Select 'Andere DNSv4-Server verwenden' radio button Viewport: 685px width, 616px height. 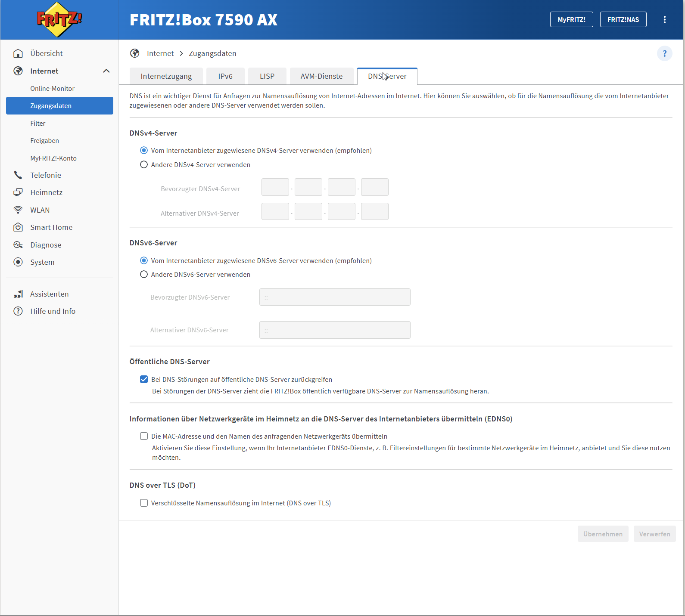pos(144,165)
